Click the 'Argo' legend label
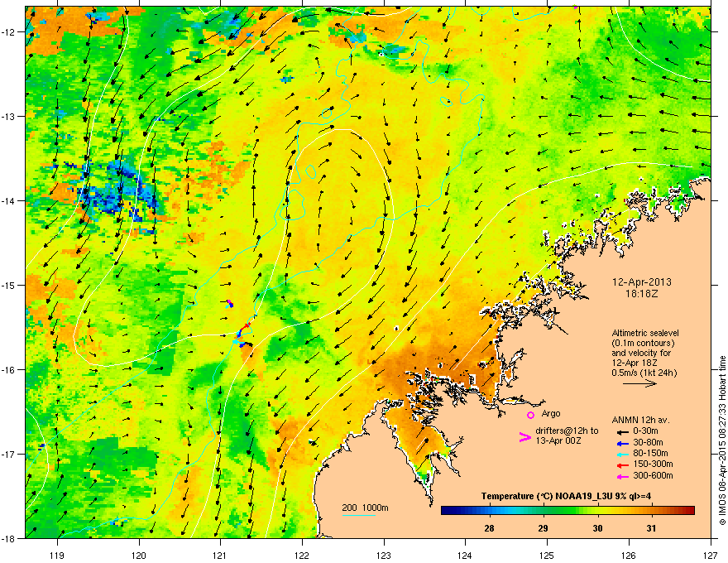 coord(551,413)
